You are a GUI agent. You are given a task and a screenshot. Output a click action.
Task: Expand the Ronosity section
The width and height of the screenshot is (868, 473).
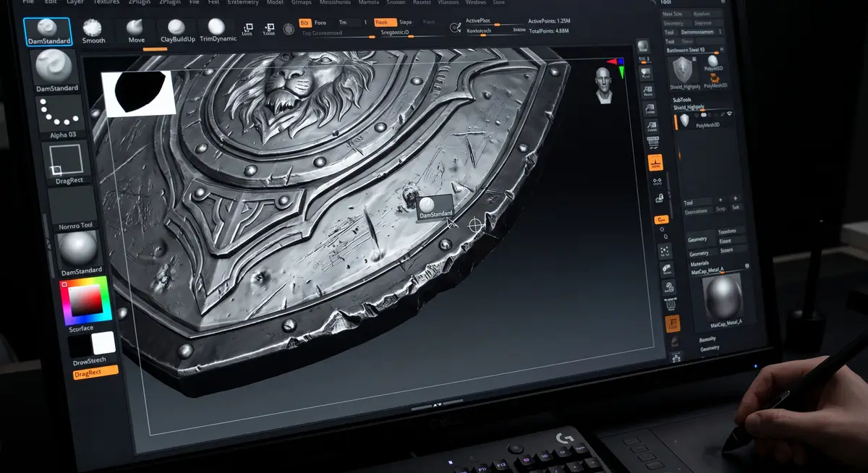click(708, 338)
